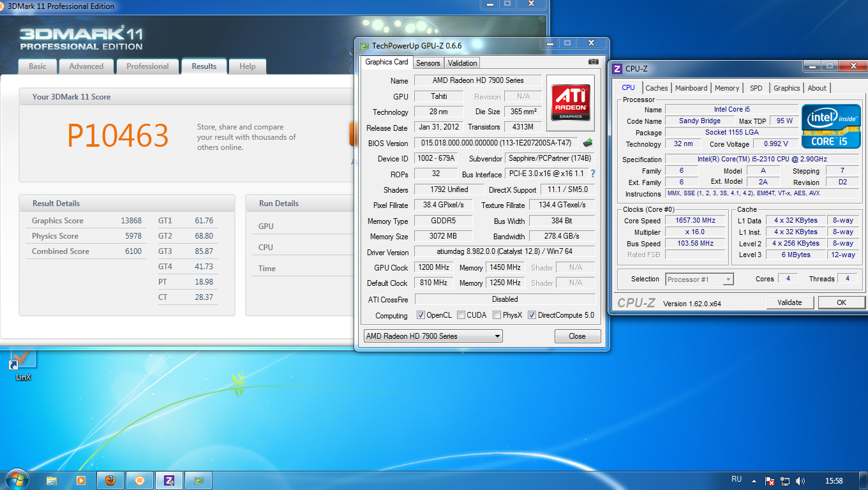
Task: Click the orange 3DMark taskbar button
Action: (140, 480)
